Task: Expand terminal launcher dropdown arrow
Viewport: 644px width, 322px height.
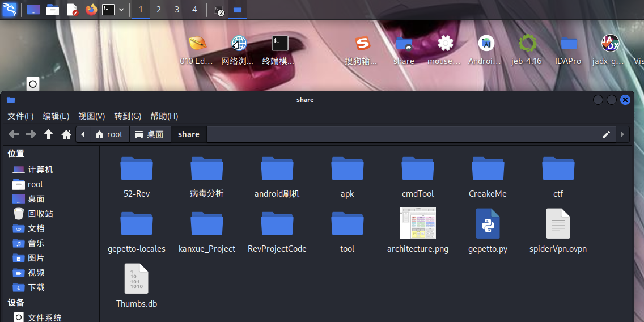Action: tap(121, 10)
